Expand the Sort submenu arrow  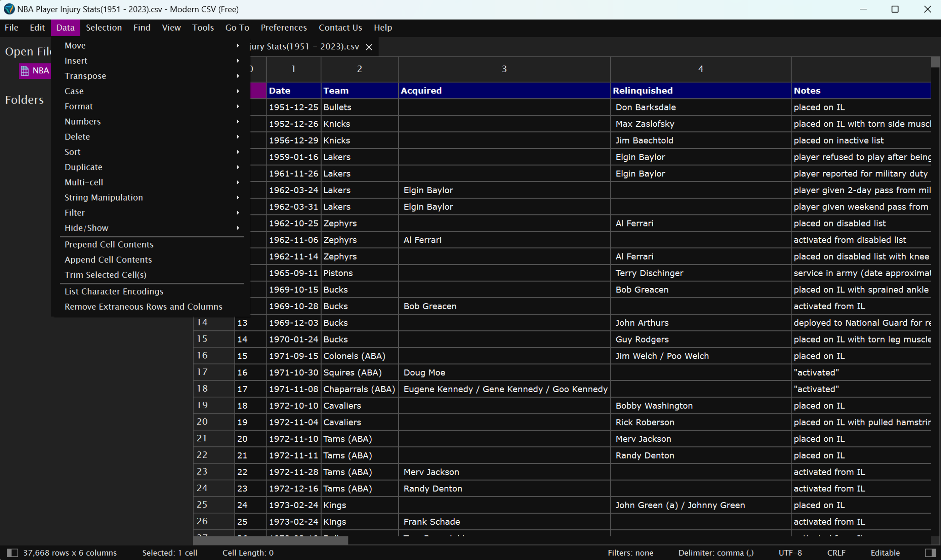click(x=238, y=152)
